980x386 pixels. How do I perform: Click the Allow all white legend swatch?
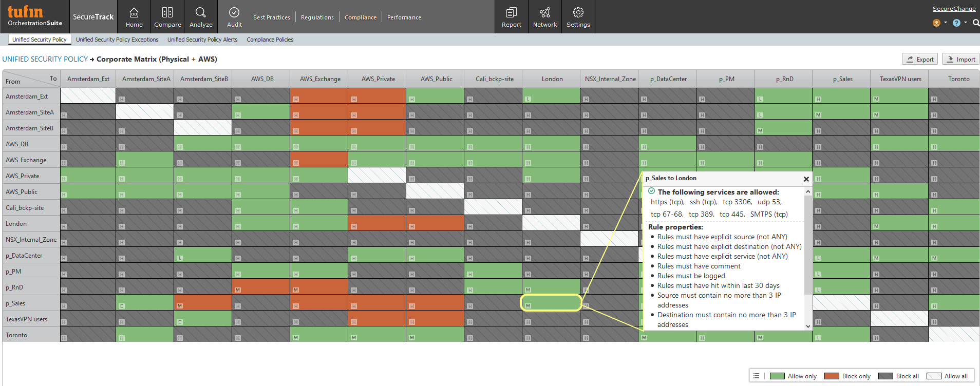click(x=934, y=376)
